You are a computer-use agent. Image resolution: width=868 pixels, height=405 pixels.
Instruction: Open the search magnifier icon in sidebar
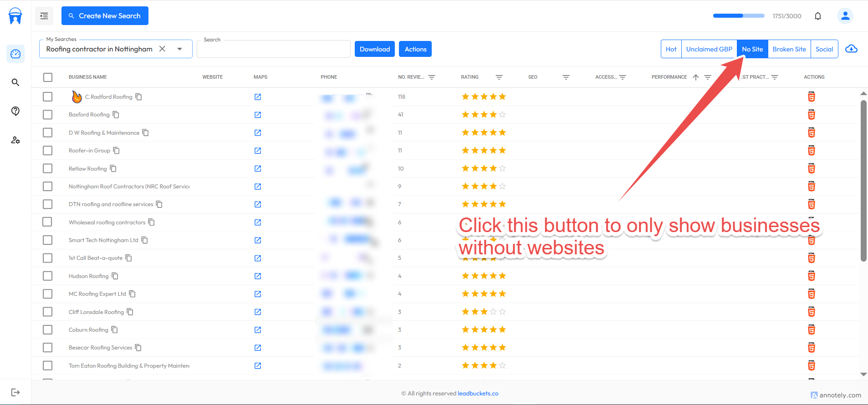15,82
